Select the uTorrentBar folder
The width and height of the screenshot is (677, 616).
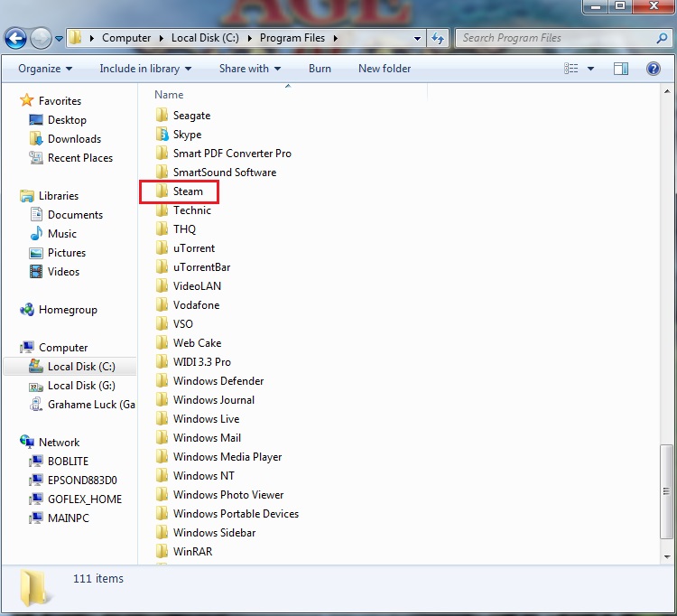tap(201, 267)
